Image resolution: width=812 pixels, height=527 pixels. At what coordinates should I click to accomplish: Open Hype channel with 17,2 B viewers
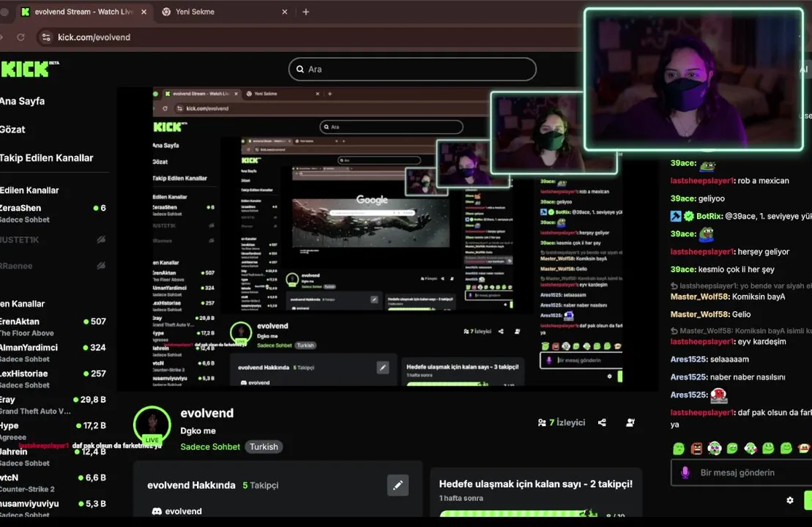[53, 430]
